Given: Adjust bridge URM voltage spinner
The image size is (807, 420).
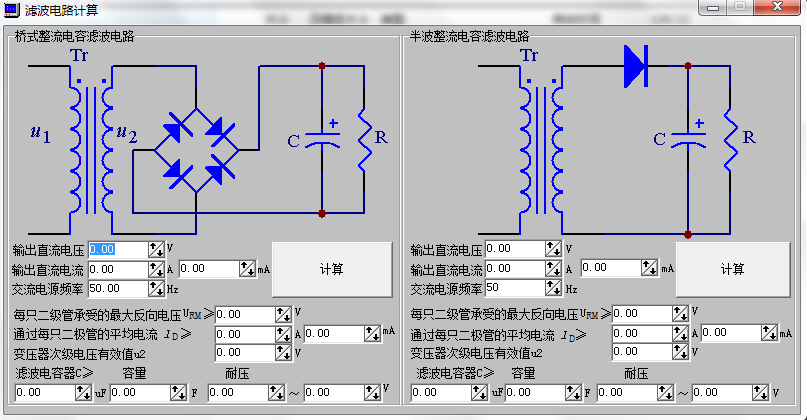Looking at the screenshot, I should [284, 314].
